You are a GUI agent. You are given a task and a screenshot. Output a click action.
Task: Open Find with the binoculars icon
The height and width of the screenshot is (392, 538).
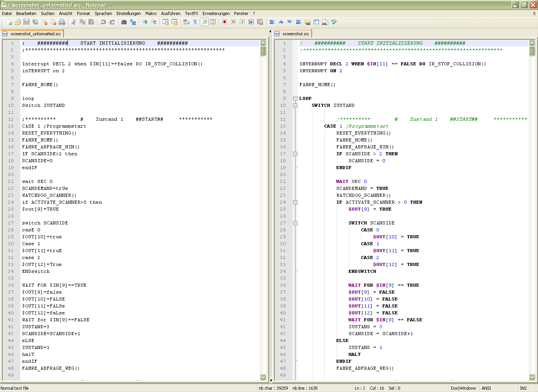[x=124, y=22]
